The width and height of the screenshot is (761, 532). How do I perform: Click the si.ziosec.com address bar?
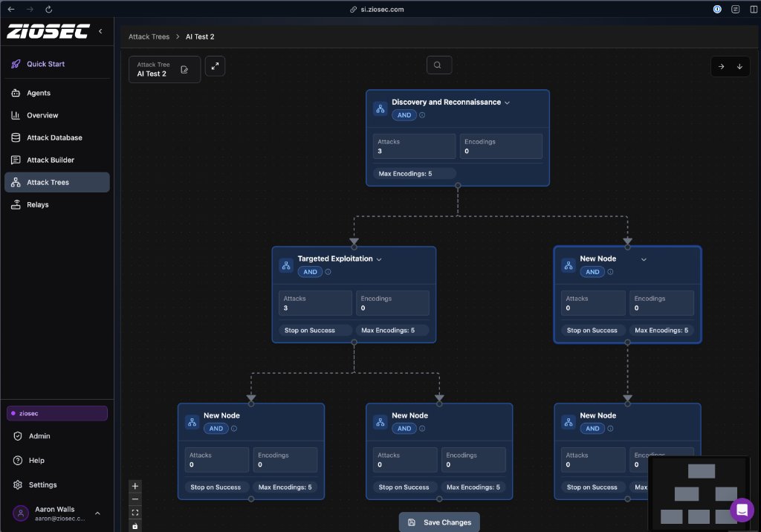coord(377,9)
